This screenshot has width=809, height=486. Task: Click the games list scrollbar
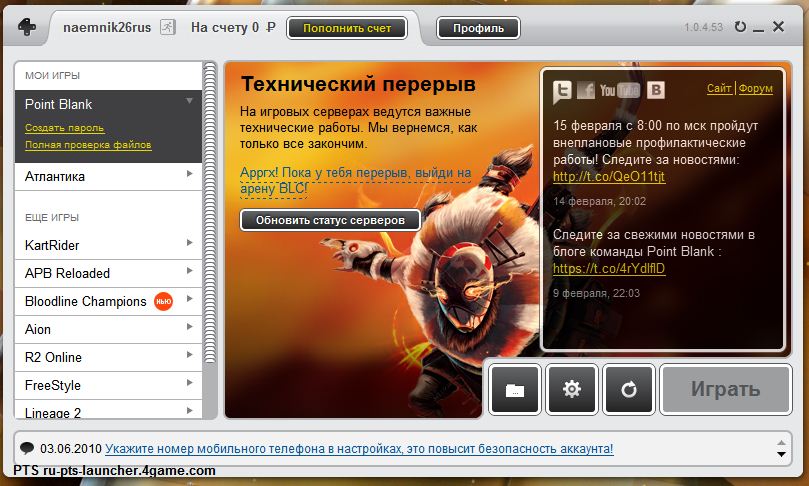(x=209, y=213)
